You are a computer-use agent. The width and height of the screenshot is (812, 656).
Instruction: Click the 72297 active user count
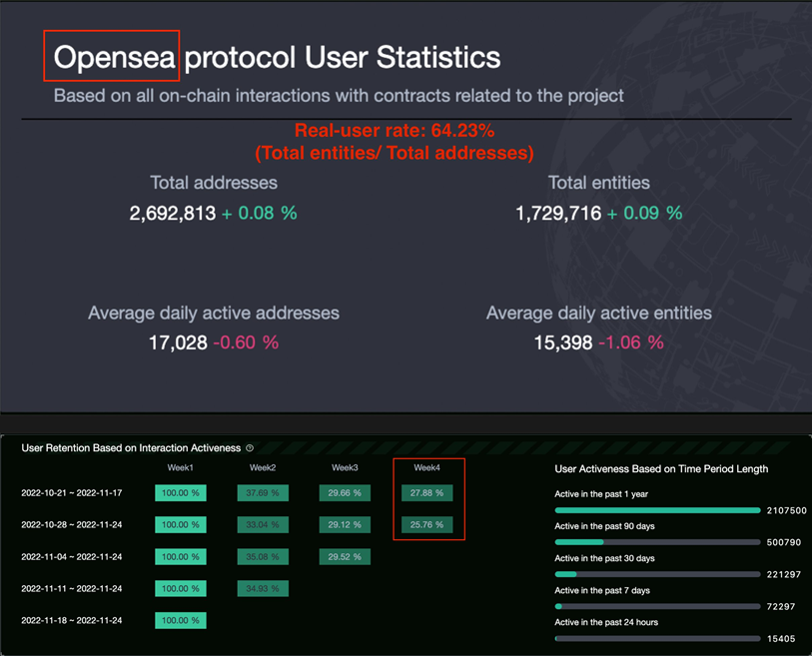pyautogui.click(x=781, y=606)
